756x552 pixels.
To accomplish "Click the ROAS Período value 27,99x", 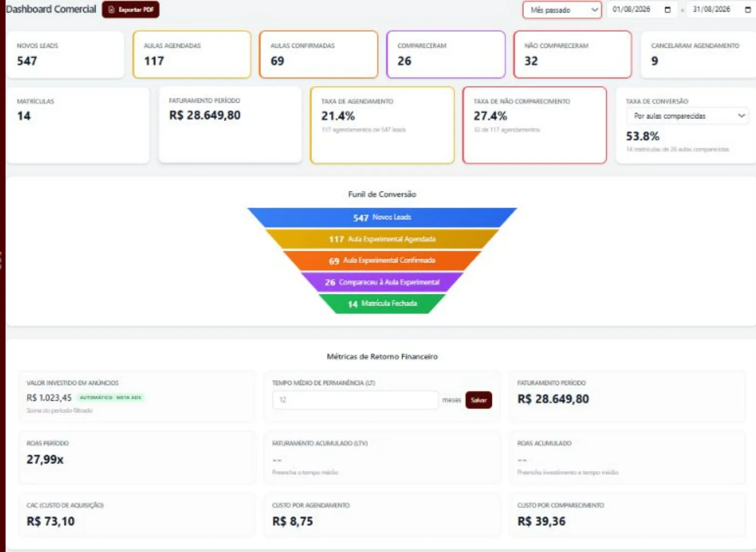I will (x=45, y=460).
